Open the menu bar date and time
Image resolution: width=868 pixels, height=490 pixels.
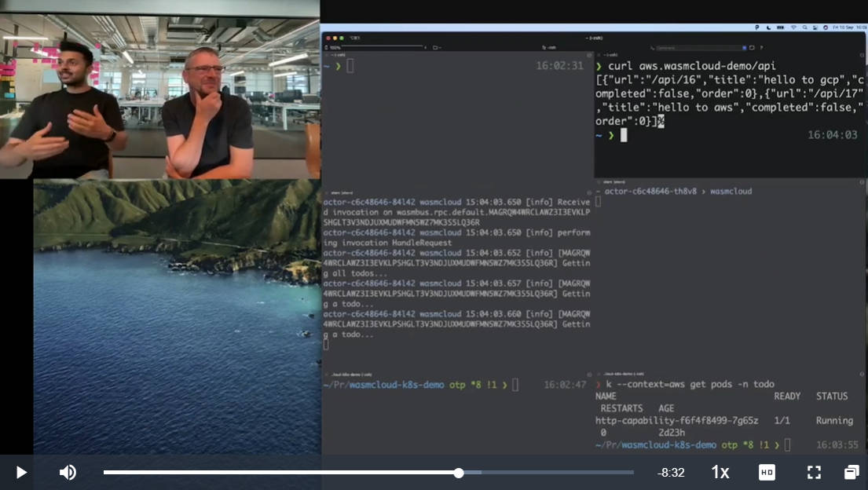tap(849, 27)
